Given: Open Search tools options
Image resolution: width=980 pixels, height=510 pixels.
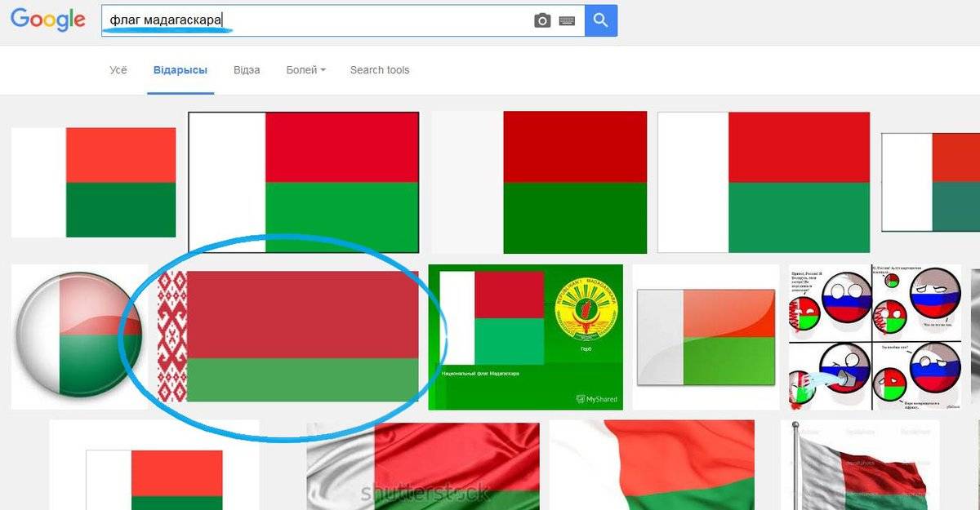Looking at the screenshot, I should (380, 70).
